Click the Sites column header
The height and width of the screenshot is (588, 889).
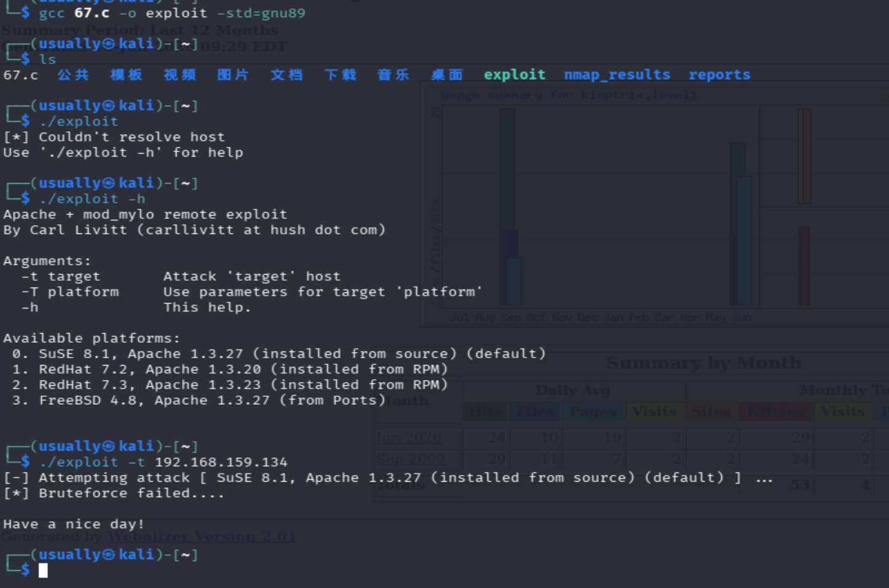pos(711,412)
